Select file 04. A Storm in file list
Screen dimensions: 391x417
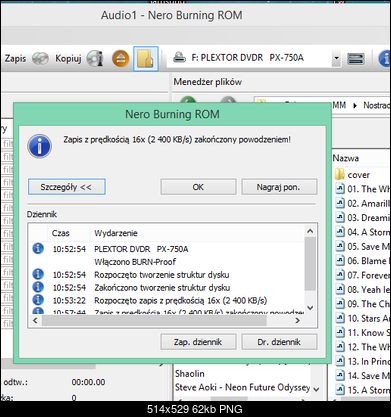(363, 232)
